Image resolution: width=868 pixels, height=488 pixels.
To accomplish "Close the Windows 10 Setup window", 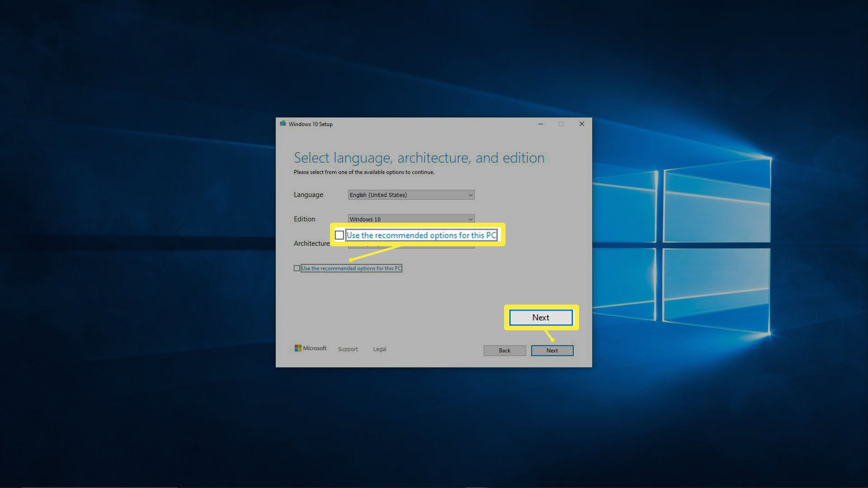I will coord(582,124).
